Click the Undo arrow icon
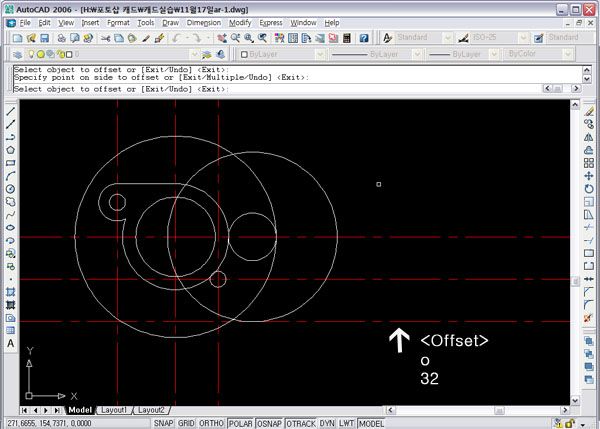600x429 pixels. (x=176, y=38)
